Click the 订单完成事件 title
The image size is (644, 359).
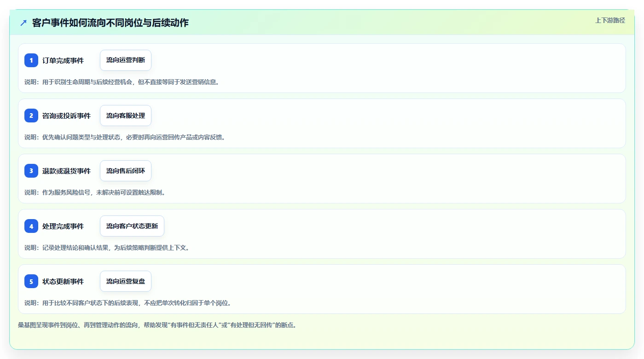pyautogui.click(x=63, y=61)
